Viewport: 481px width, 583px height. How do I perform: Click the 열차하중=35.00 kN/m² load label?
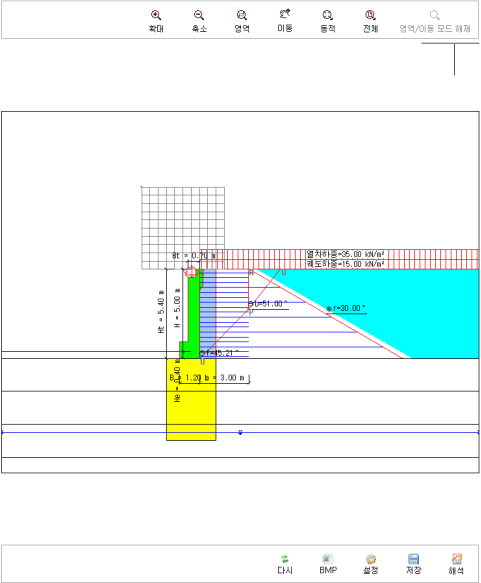[x=345, y=254]
